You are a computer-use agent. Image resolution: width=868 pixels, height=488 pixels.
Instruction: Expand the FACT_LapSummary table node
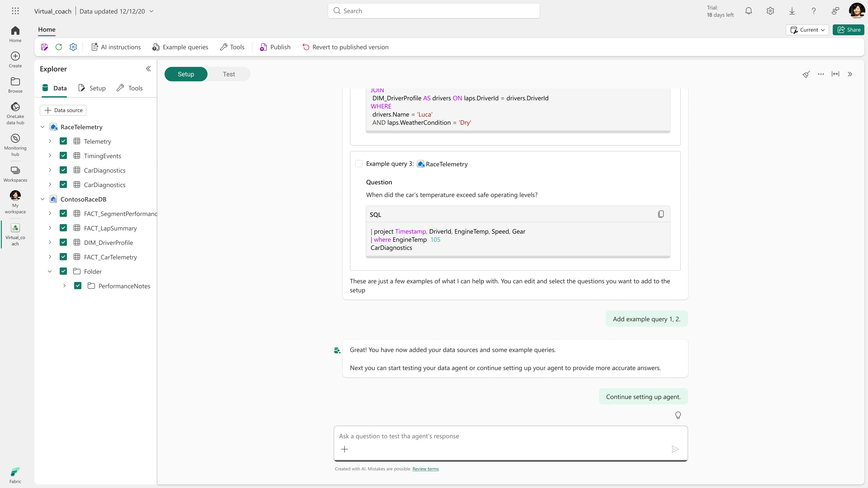pyautogui.click(x=50, y=228)
